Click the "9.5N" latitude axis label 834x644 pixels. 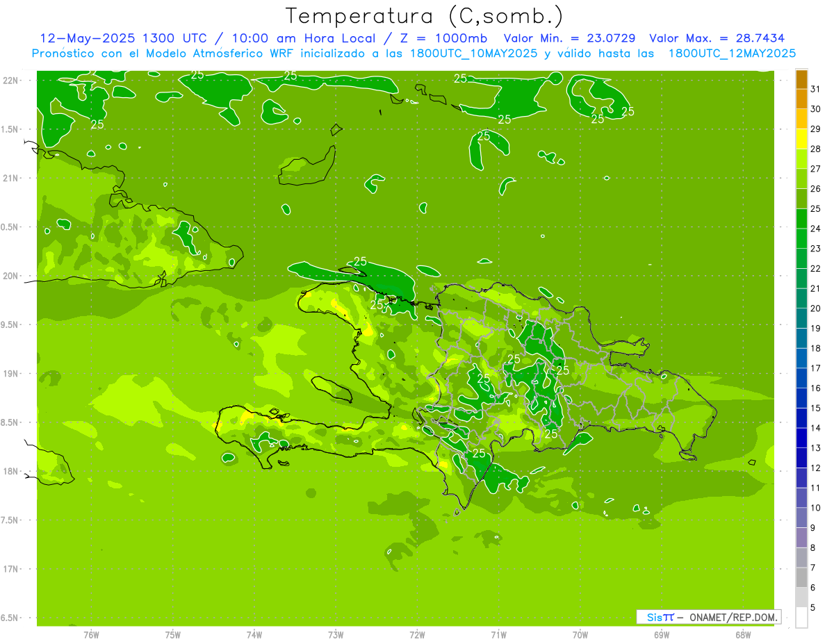(x=10, y=324)
